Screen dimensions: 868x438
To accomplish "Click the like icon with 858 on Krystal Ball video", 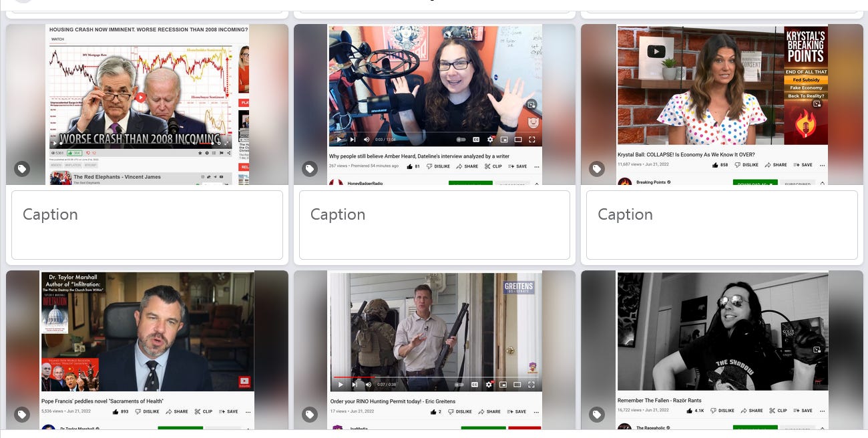I will pyautogui.click(x=716, y=165).
